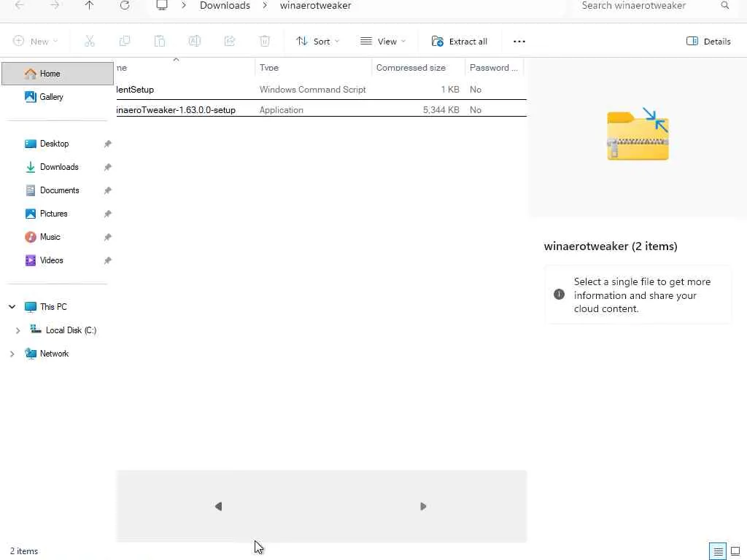Select Home in navigation pane
Viewport: 747px width, 560px height.
[x=58, y=74]
